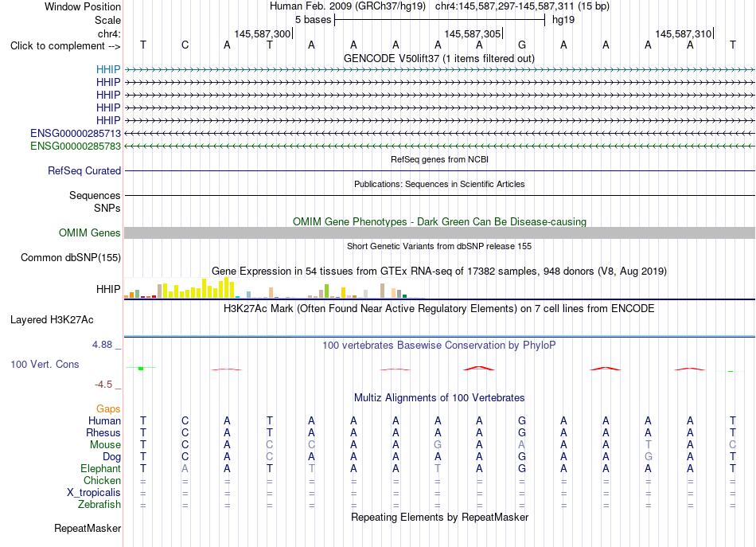
Task: Click the G base in reference sequence row
Action: 522,45
